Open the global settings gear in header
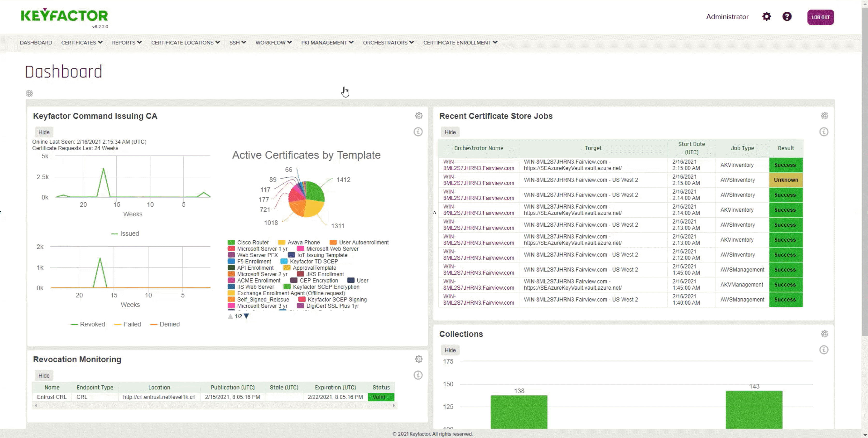 coord(766,17)
